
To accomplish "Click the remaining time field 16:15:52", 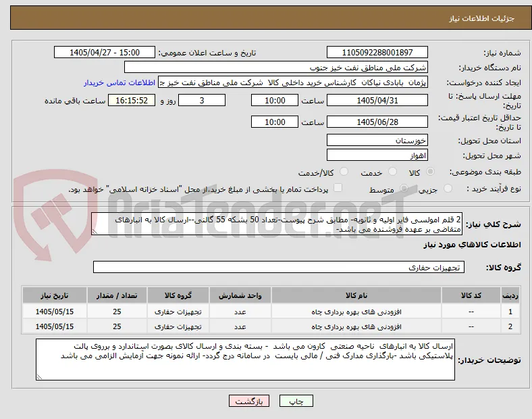I will (132, 100).
